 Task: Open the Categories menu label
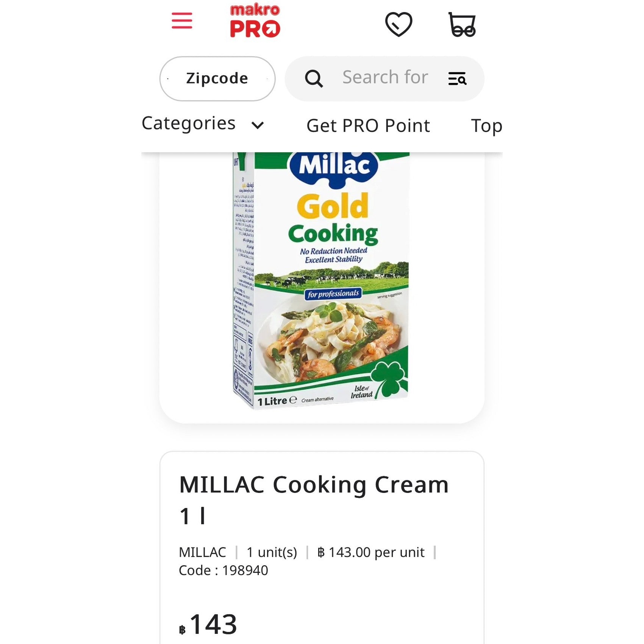pyautogui.click(x=189, y=123)
